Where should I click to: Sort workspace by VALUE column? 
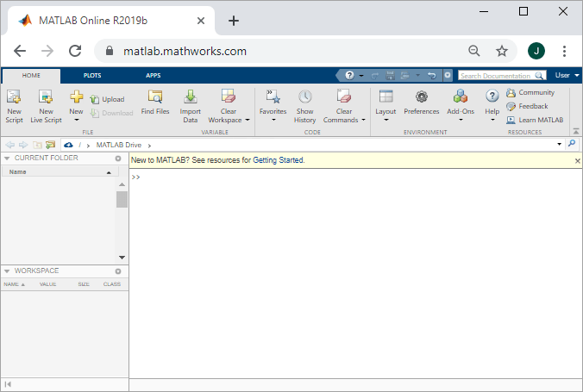point(48,284)
